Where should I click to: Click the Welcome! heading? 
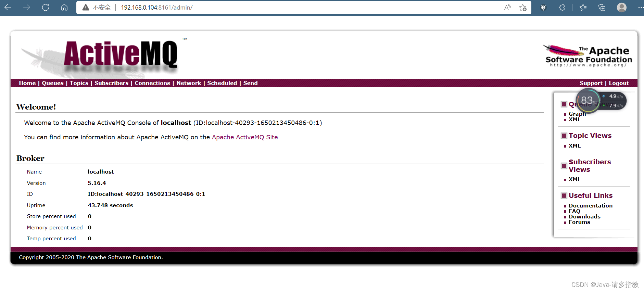pos(36,107)
